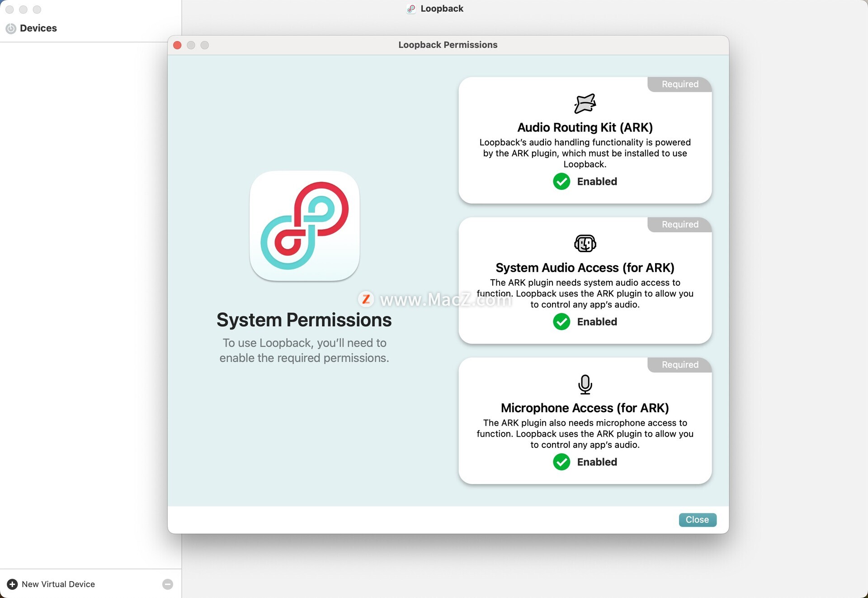Click the description text under Audio Routing Kit

[x=585, y=153]
